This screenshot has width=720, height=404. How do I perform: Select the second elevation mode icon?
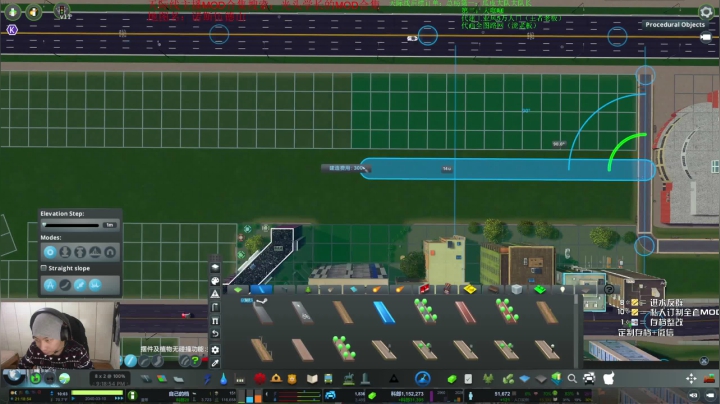coord(65,252)
